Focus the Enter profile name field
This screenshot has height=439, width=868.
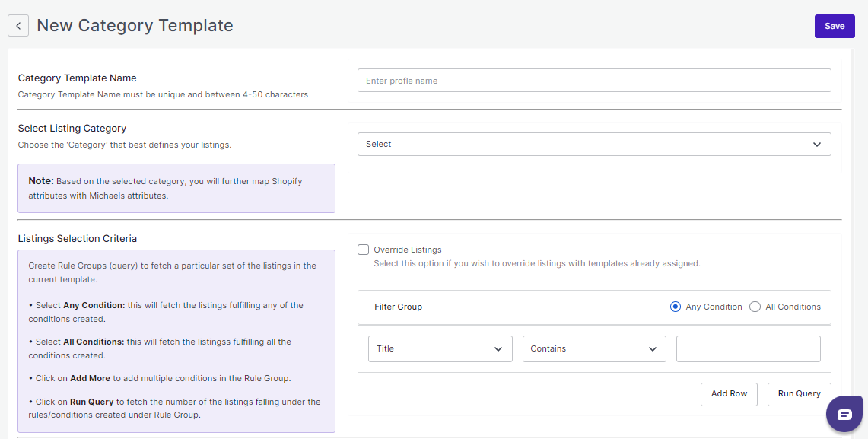click(593, 81)
